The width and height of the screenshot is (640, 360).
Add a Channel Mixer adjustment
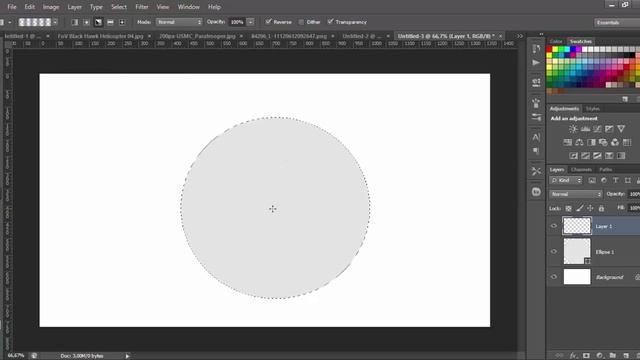click(615, 142)
